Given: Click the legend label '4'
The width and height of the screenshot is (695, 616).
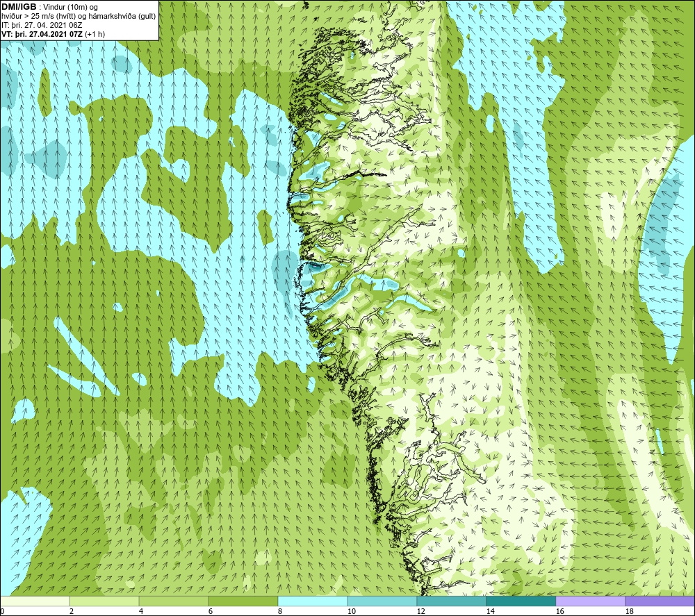Looking at the screenshot, I should coord(141,612).
